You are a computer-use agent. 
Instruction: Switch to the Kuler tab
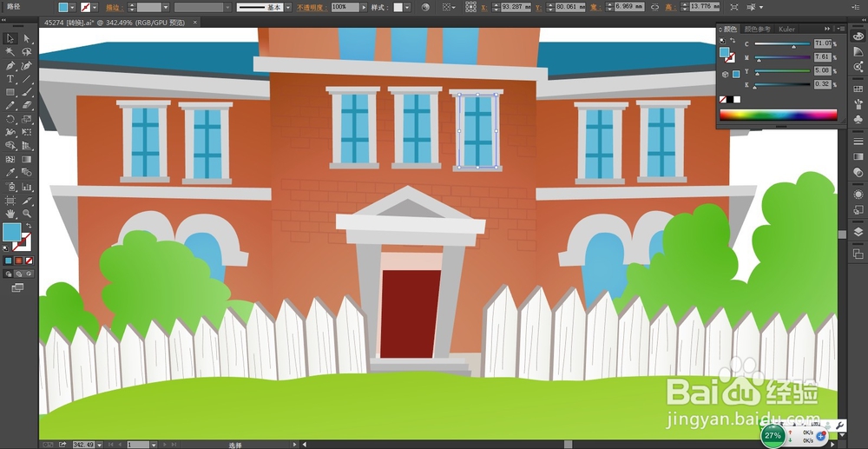[786, 30]
